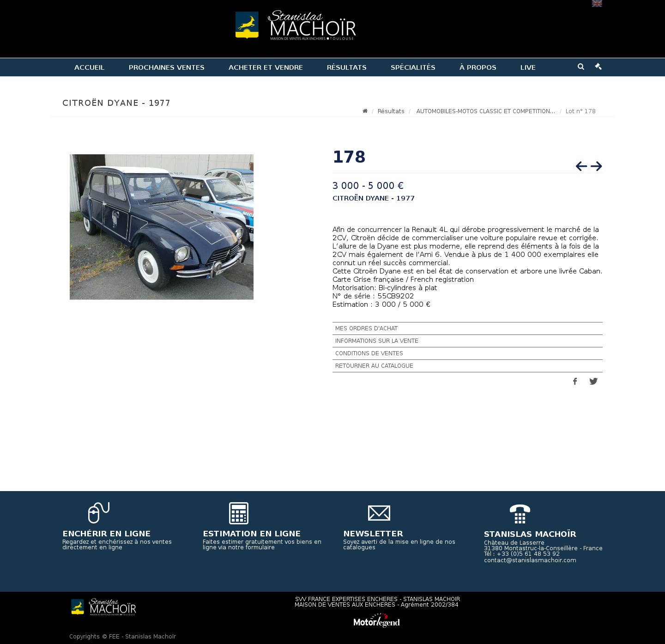The width and height of the screenshot is (665, 644).
Task: Click the 3 000 - 5 000 € estimate
Action: tap(368, 186)
